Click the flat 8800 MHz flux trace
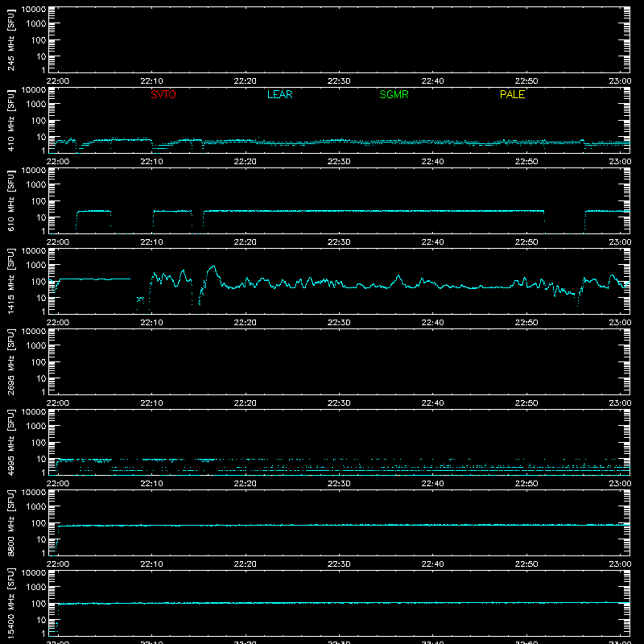The image size is (644, 644). 343,525
